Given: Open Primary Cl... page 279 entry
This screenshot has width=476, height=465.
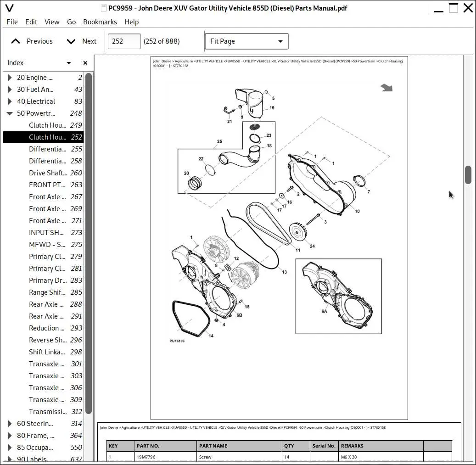Looking at the screenshot, I should pyautogui.click(x=44, y=257).
